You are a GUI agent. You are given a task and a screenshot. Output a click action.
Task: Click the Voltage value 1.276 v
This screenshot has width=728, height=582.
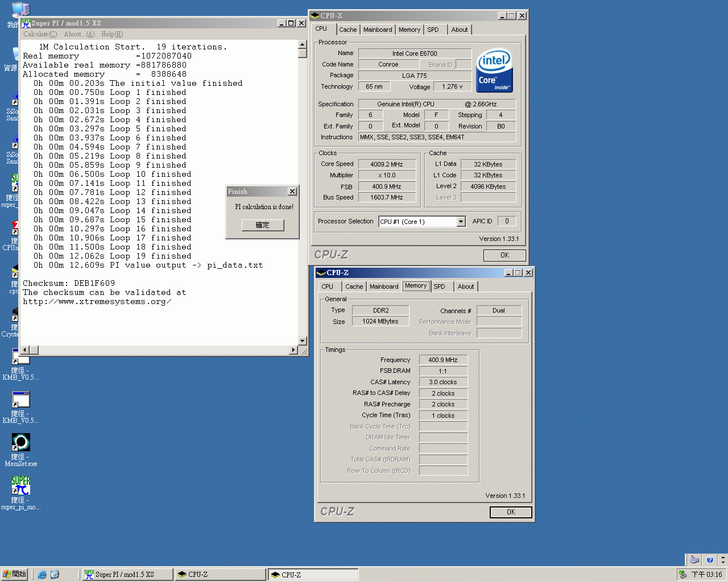point(453,86)
